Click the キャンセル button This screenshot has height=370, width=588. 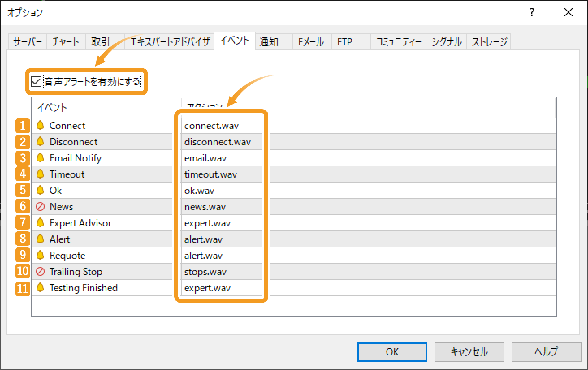(469, 352)
